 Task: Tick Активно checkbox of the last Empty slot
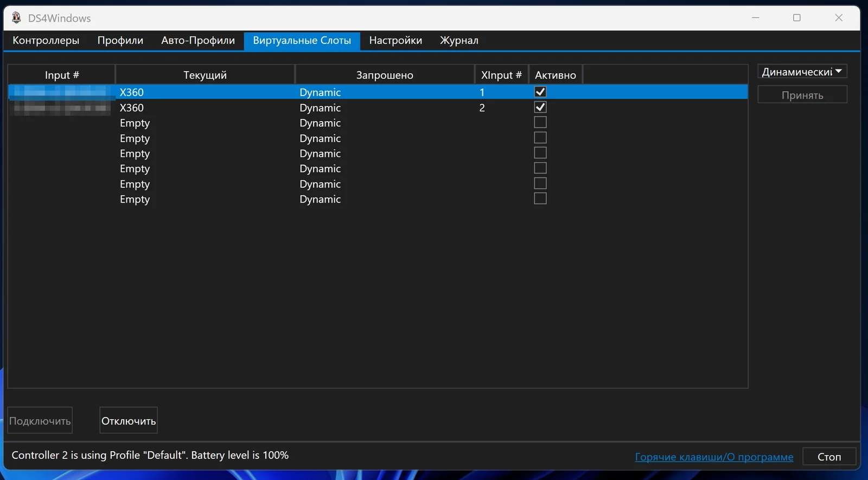[540, 198]
